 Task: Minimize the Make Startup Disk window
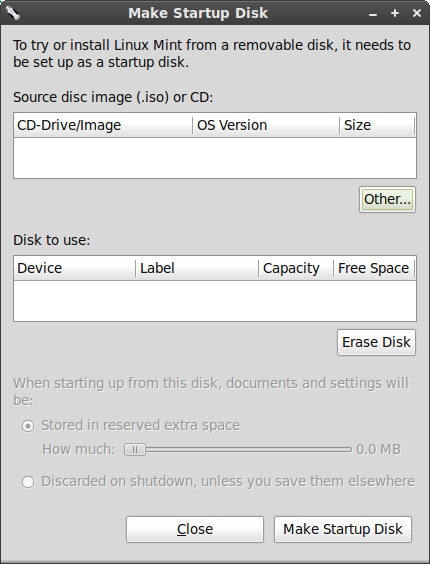coord(373,14)
